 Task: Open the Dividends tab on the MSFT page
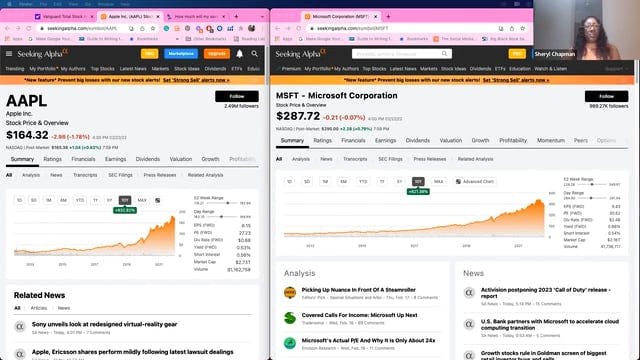[x=417, y=140]
